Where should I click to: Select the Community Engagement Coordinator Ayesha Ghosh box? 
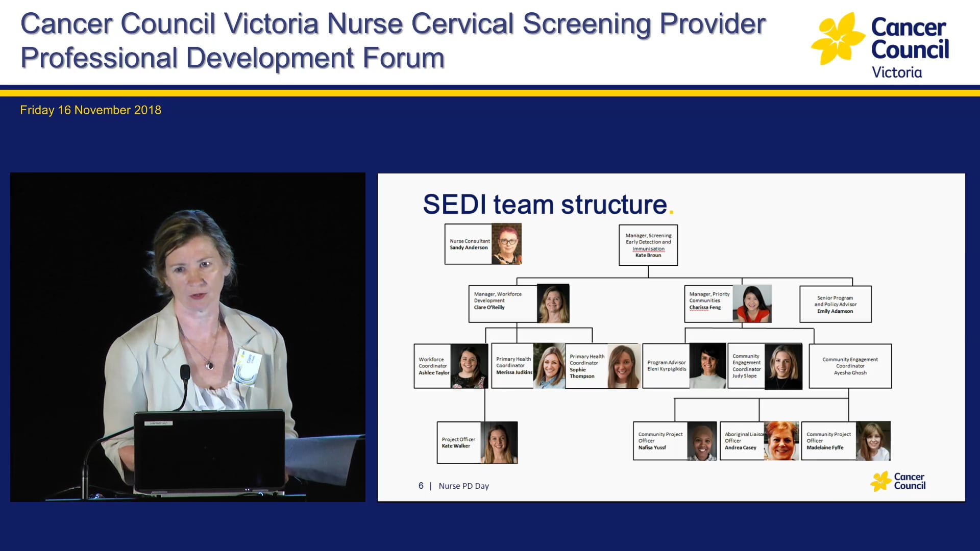(850, 366)
